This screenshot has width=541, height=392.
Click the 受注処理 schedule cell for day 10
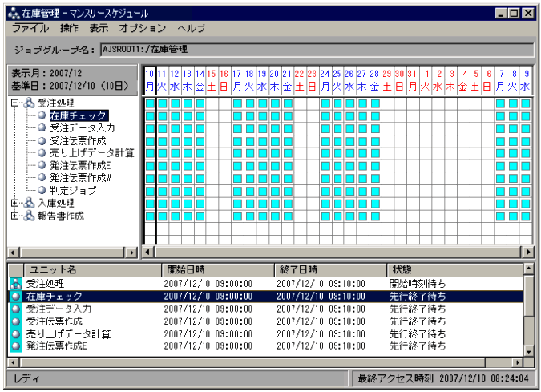point(150,103)
